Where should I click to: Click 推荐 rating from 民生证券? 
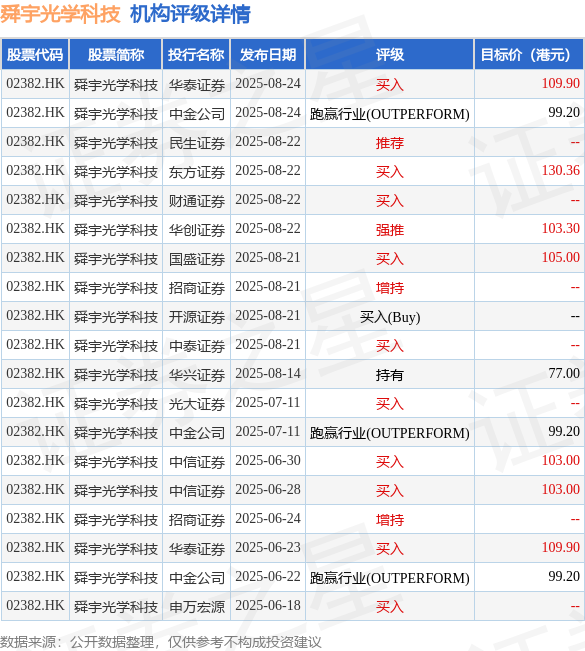(x=389, y=143)
